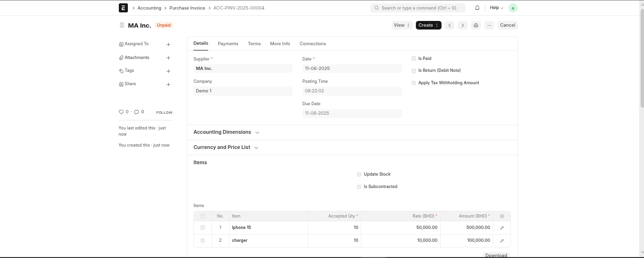Focus the search command bar

(417, 8)
